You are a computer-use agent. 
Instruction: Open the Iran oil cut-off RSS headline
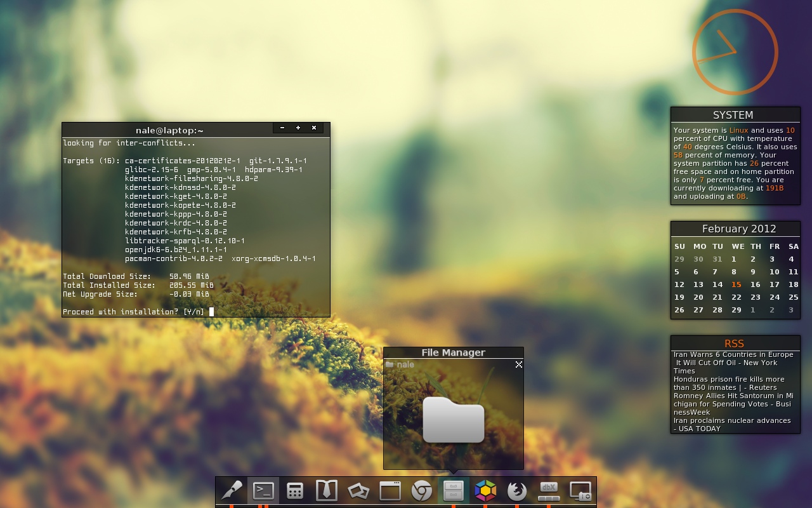(x=733, y=363)
